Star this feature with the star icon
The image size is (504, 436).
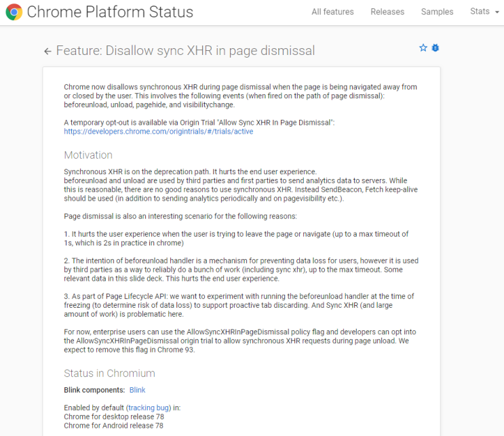click(x=423, y=48)
